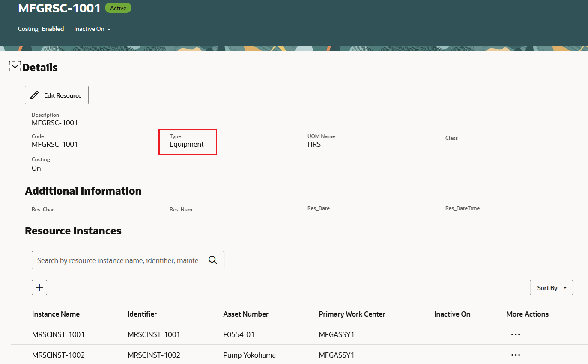Click the Asset Number column header
Screen dimensions: 588x364
pos(246,314)
